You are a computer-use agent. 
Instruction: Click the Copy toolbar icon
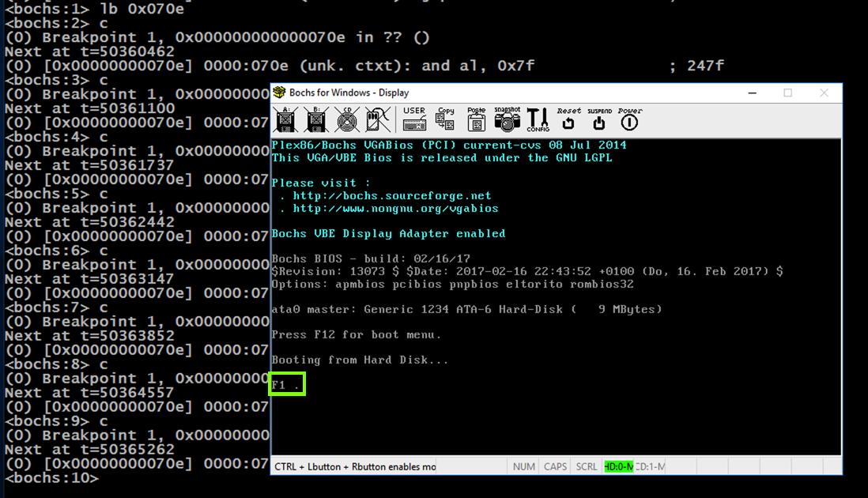point(445,119)
